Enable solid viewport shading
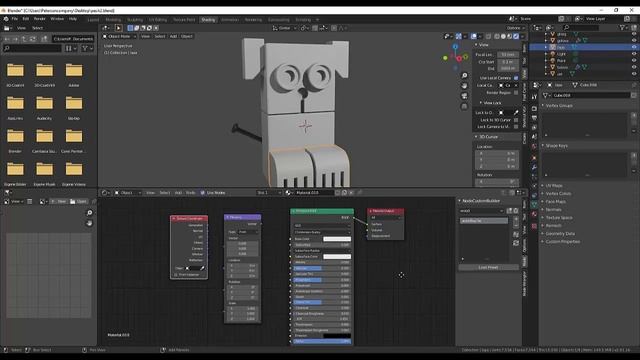Screen dimensions: 640x360 (x=503, y=36)
